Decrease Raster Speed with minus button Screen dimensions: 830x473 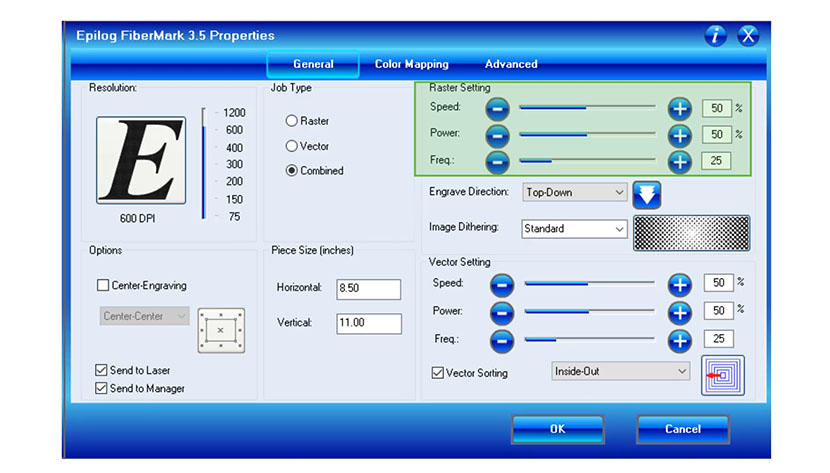498,108
